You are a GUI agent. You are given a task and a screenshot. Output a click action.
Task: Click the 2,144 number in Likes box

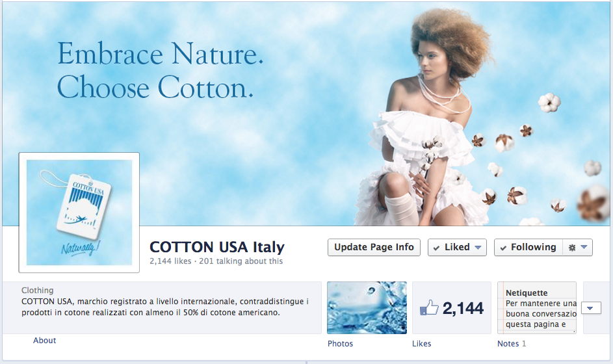click(463, 309)
